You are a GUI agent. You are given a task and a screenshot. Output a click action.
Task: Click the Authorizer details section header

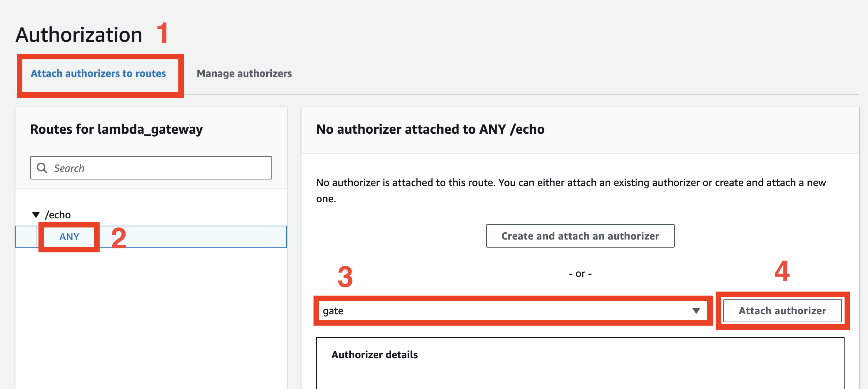[x=375, y=354]
